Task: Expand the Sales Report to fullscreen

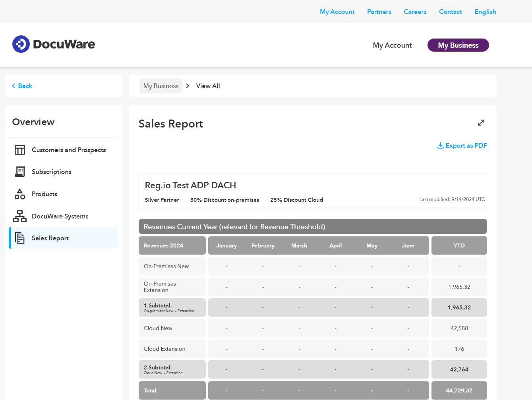Action: click(481, 123)
